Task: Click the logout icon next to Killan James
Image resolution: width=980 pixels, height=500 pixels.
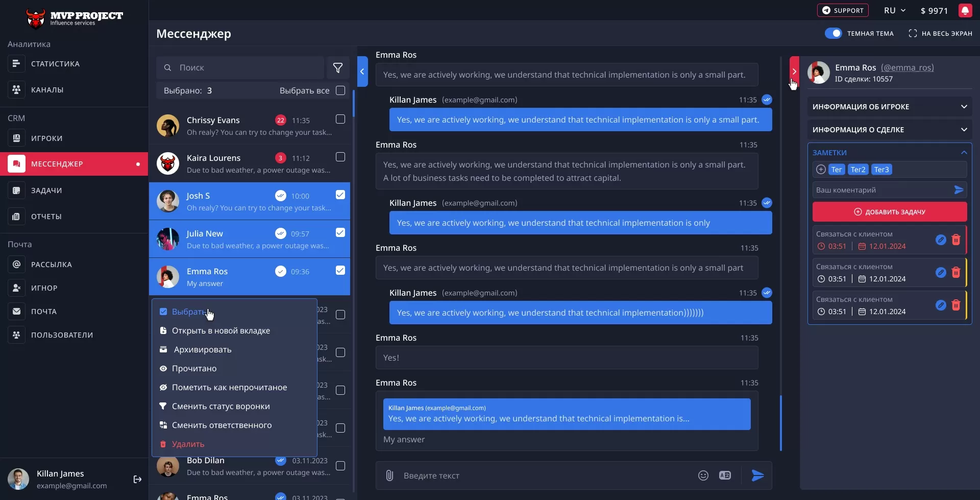Action: [137, 479]
